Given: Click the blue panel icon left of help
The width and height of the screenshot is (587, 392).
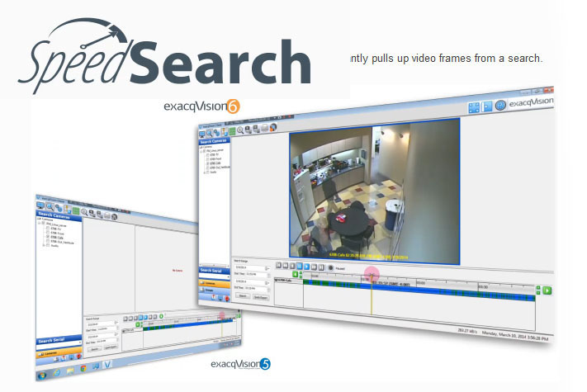Looking at the screenshot, I should (486, 106).
